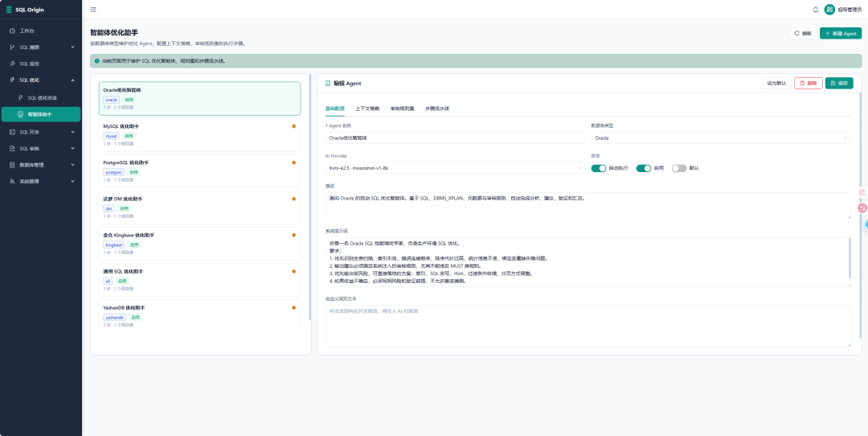Click the red 删除 delete button

(809, 83)
